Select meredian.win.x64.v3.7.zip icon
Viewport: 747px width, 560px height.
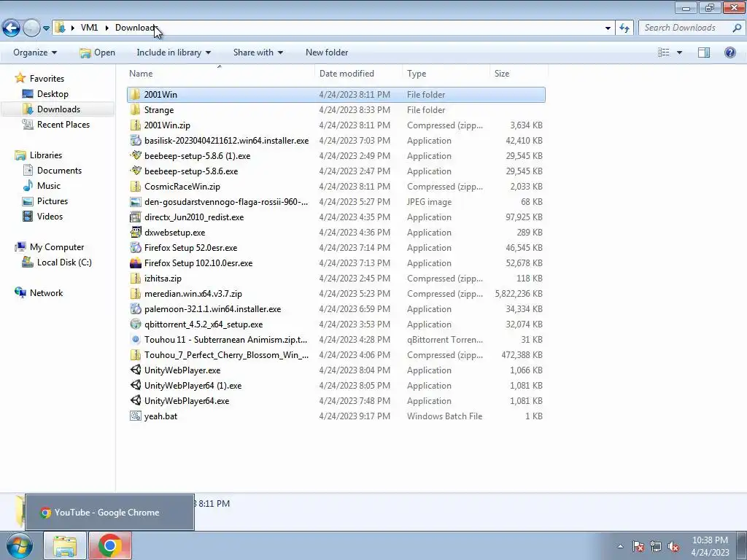135,294
